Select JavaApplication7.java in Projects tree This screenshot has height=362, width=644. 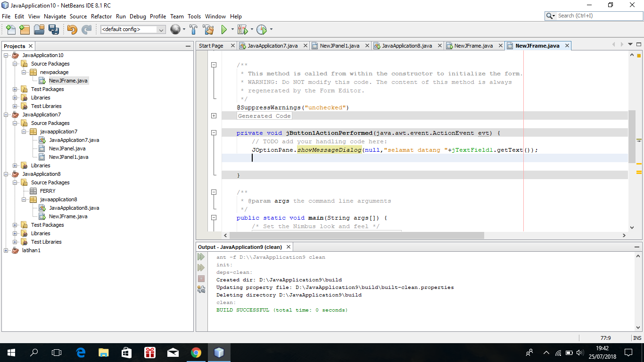tap(74, 140)
